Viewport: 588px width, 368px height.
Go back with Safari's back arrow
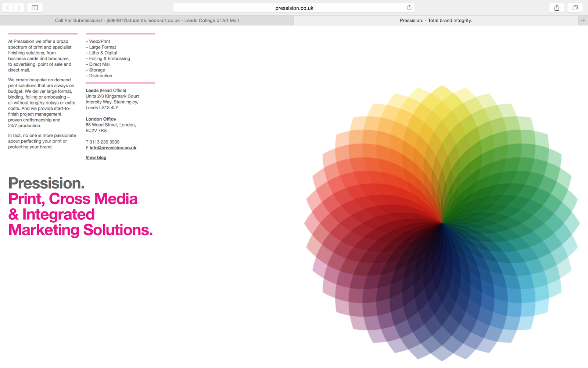[8, 8]
